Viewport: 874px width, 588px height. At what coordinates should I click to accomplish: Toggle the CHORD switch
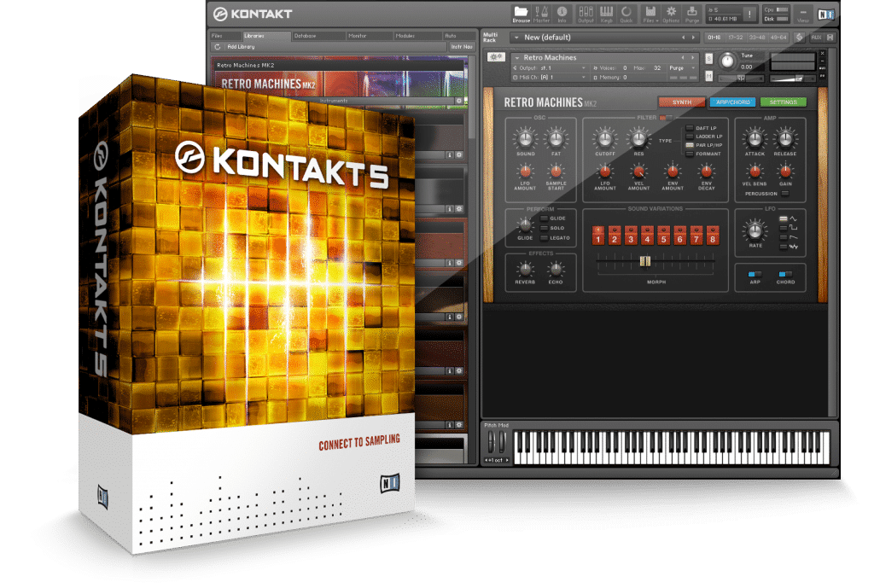(x=785, y=274)
